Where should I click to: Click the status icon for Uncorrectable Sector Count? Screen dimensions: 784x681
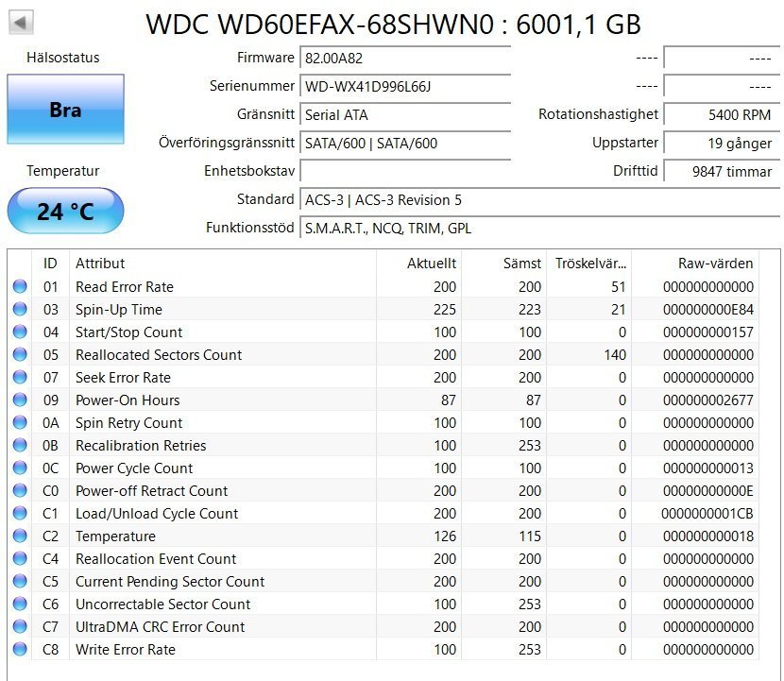(20, 604)
